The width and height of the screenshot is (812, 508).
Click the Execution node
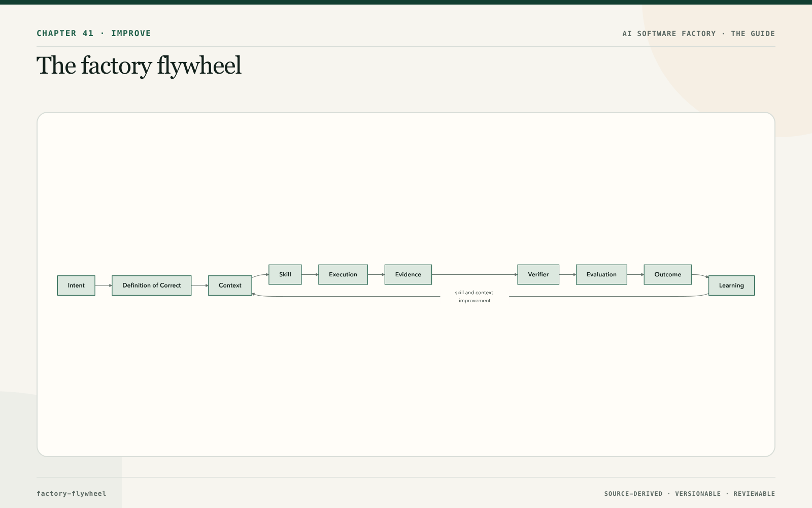tap(343, 274)
